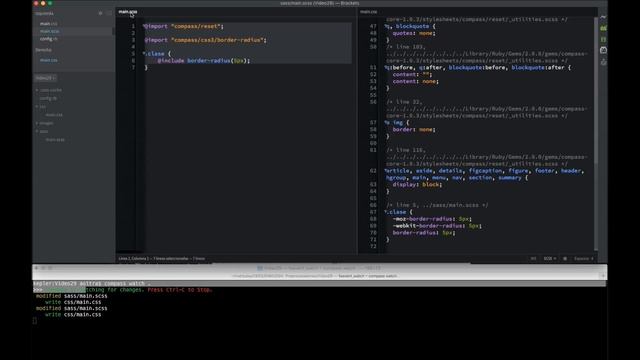The height and width of the screenshot is (360, 640).
Task: Open the SCSS language dropdown in status bar
Action: pyautogui.click(x=549, y=258)
